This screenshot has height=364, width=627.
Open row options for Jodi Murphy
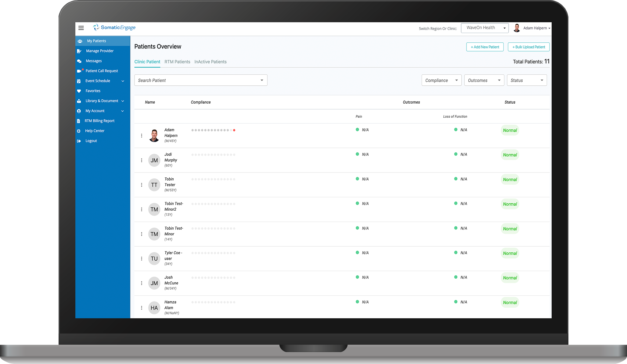[142, 160]
